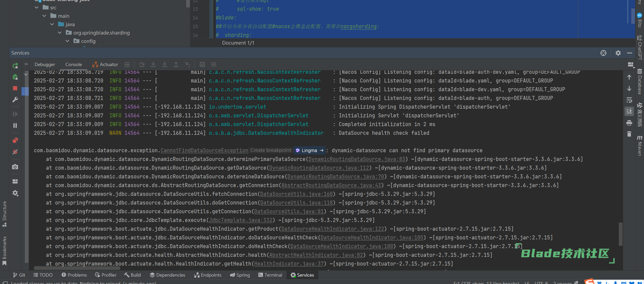Screen dimensions: 644x284
Task: Open the Git tool window tab
Action: tap(19, 275)
